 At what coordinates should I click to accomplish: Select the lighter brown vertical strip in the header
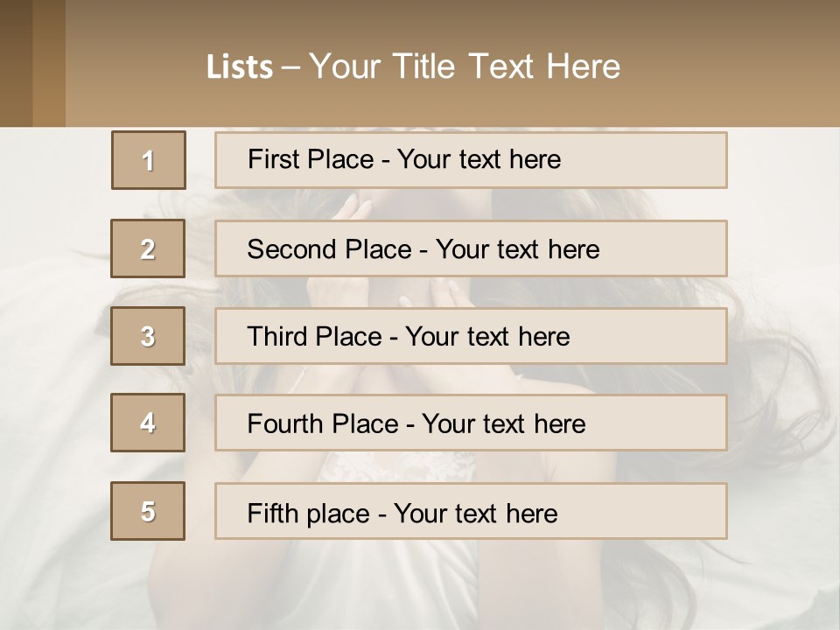point(49,63)
